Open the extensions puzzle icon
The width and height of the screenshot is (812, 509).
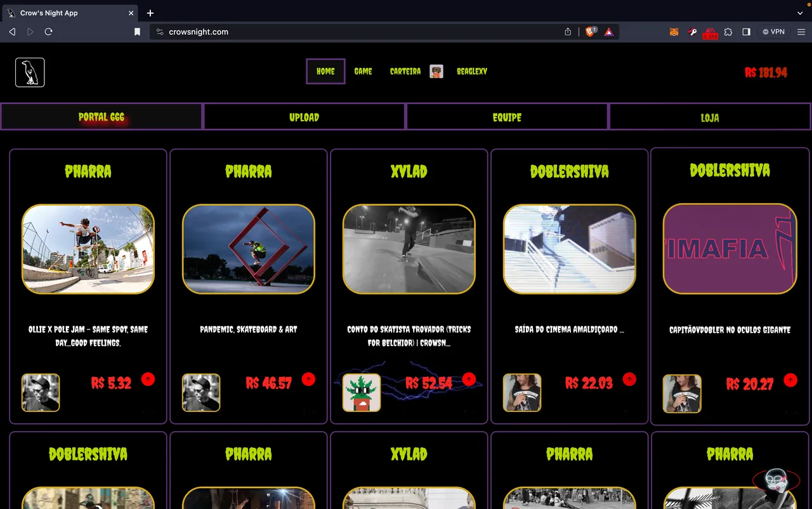click(728, 32)
